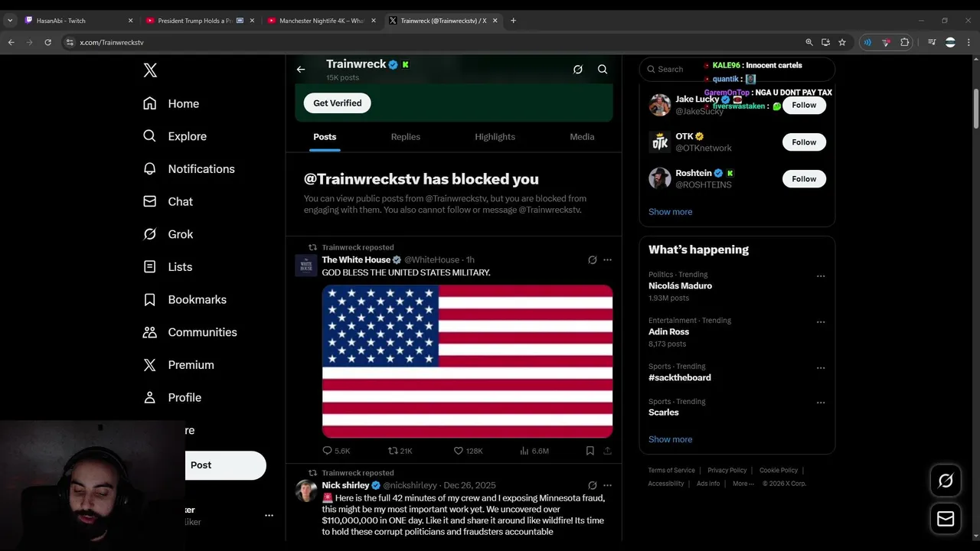Click the X logo home icon
Image resolution: width=980 pixels, height=551 pixels.
(x=150, y=70)
